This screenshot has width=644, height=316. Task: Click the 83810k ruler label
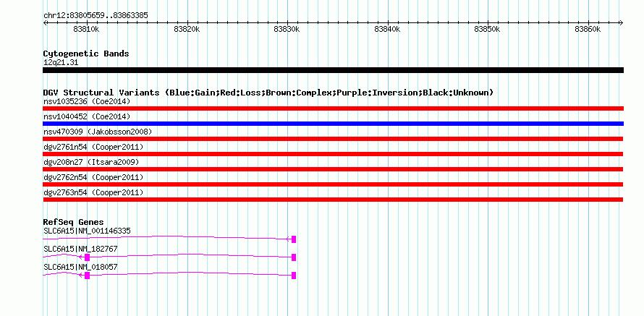(x=86, y=30)
